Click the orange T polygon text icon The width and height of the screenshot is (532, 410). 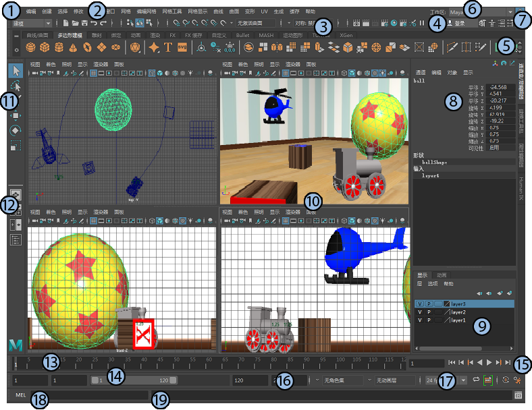168,47
